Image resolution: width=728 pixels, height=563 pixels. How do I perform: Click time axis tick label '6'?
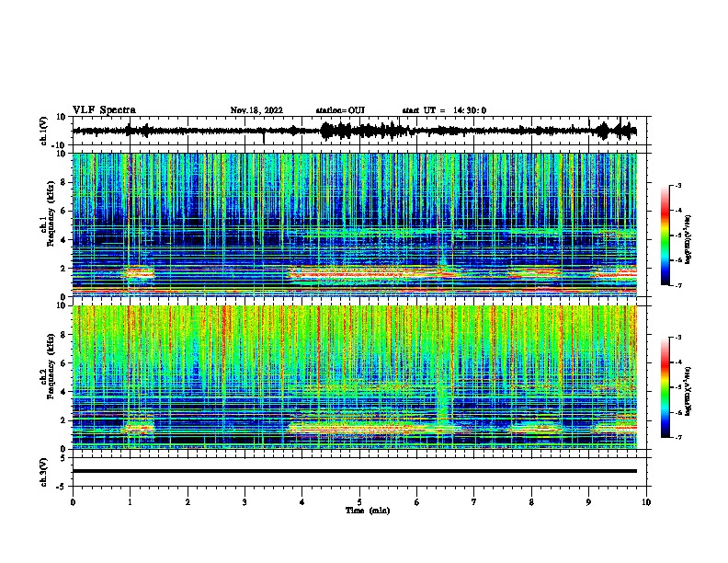coord(417,502)
